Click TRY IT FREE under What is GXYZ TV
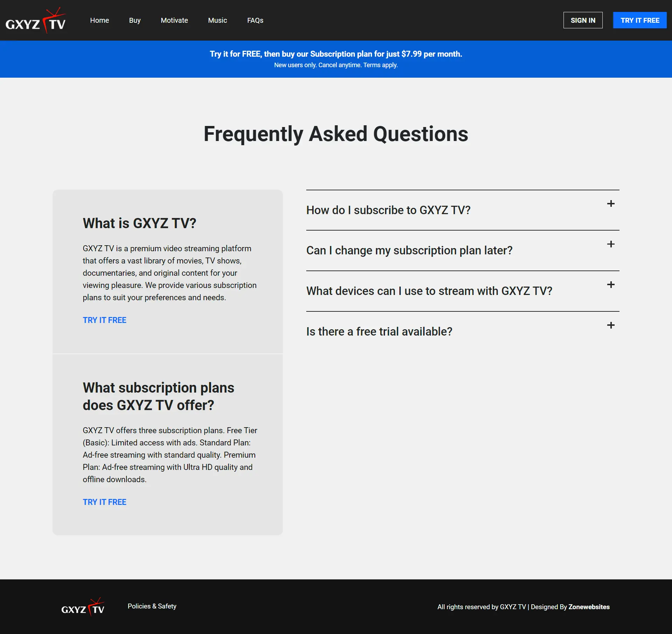 [x=104, y=320]
